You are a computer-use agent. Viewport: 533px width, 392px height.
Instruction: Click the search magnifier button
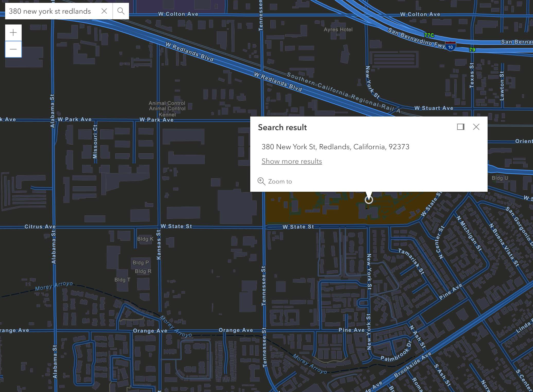tap(121, 11)
